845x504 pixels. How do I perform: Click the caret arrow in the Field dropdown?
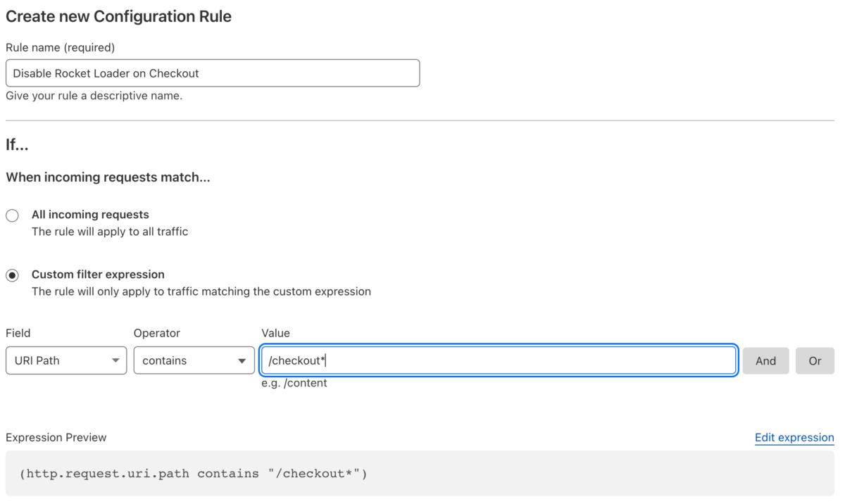[x=115, y=361]
